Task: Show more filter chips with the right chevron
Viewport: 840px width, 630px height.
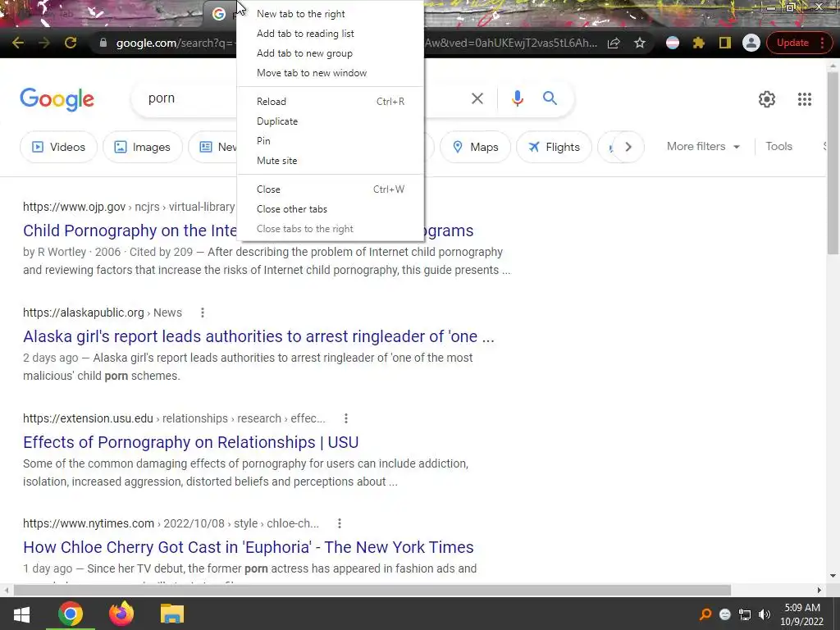Action: click(628, 147)
